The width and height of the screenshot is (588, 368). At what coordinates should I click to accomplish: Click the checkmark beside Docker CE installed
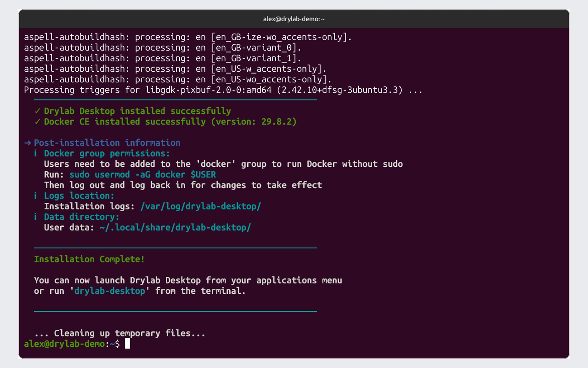tap(37, 122)
